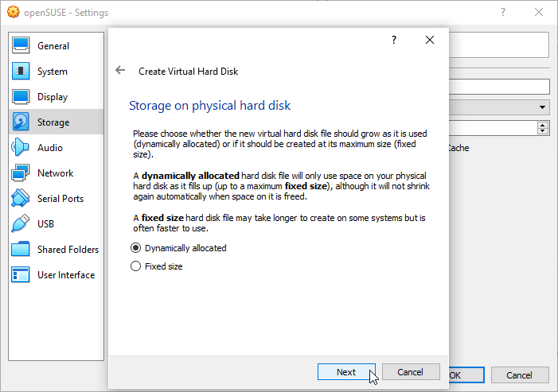Close the Create Virtual Hard Disk dialog
The width and height of the screenshot is (558, 392).
coord(430,40)
